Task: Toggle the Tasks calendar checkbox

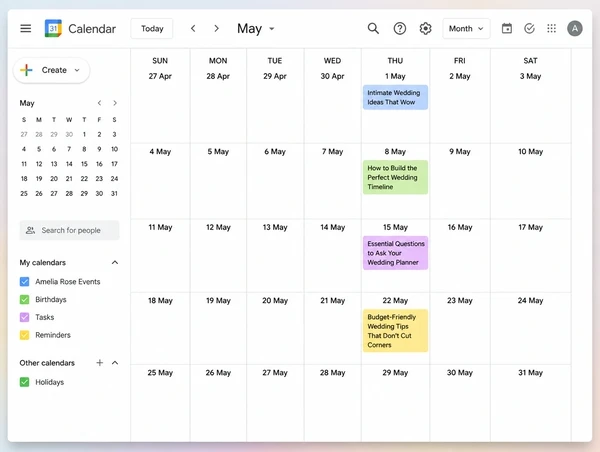Action: (x=24, y=317)
